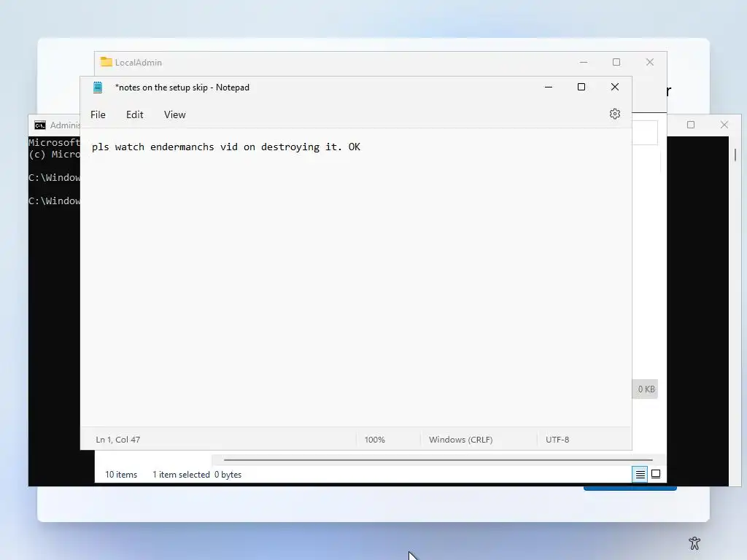This screenshot has height=560, width=747.
Task: Click the Windows (CRLF) line ending indicator
Action: (461, 440)
